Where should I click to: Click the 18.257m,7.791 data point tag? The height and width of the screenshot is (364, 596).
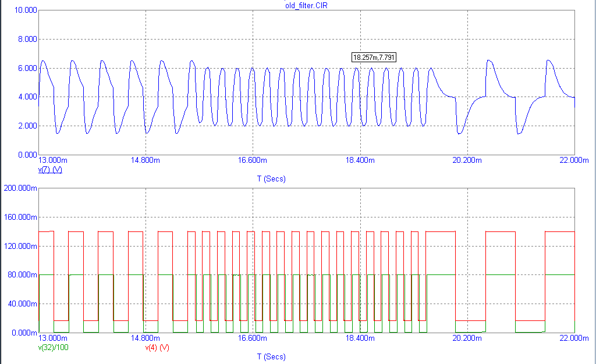pyautogui.click(x=374, y=57)
